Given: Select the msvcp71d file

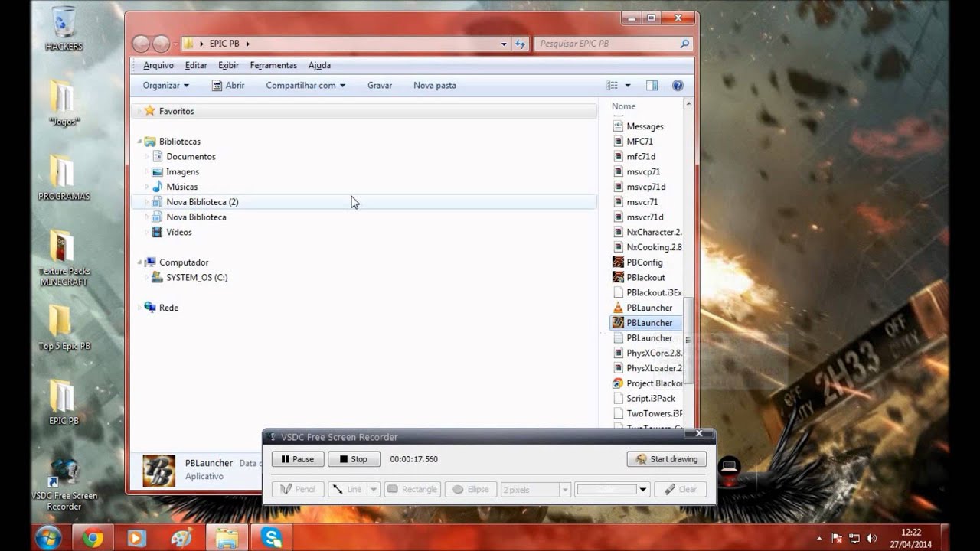Looking at the screenshot, I should [x=645, y=187].
